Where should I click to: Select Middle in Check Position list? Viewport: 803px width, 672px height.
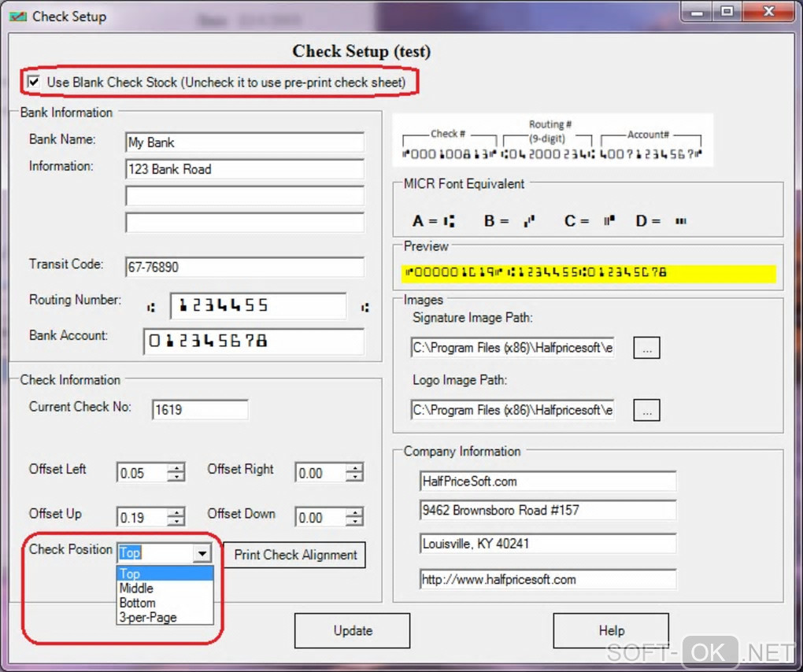tap(165, 588)
